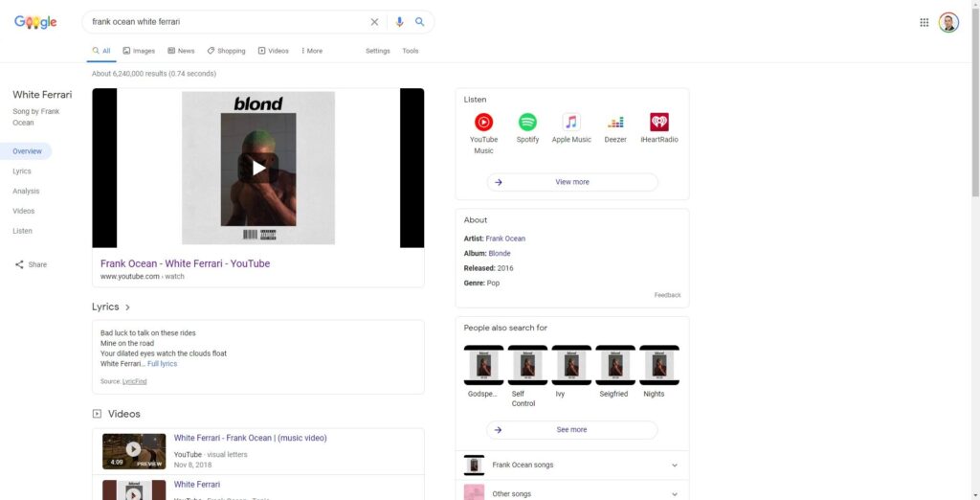The height and width of the screenshot is (500, 980).
Task: Expand the Lyrics section heading arrow
Action: (x=127, y=307)
